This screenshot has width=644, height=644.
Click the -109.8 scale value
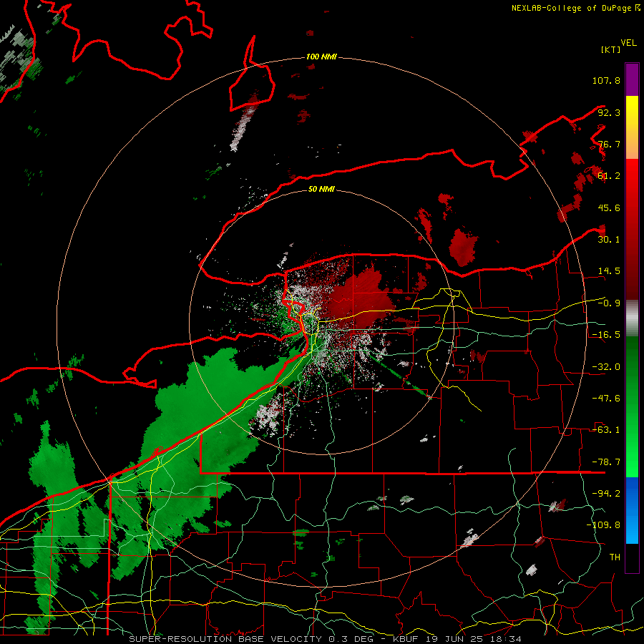tap(603, 525)
